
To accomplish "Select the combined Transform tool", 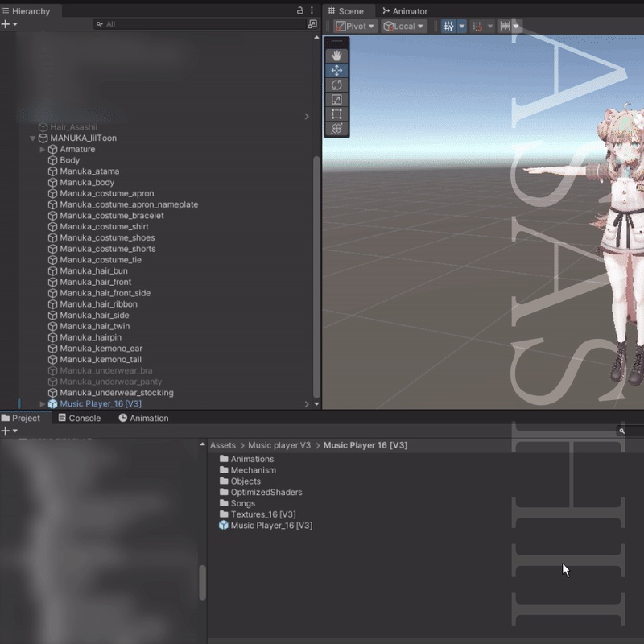I will click(336, 128).
